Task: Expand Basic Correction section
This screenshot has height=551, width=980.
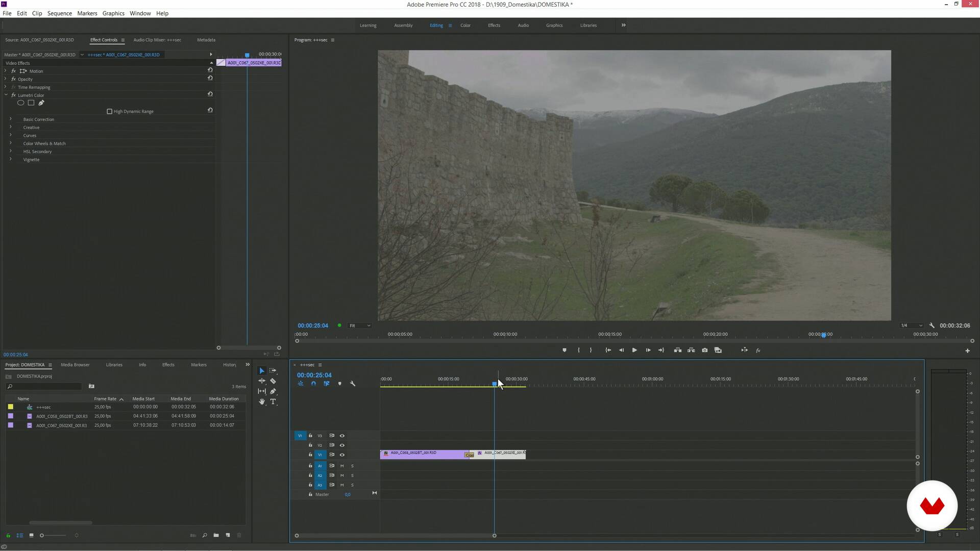Action: (11, 119)
